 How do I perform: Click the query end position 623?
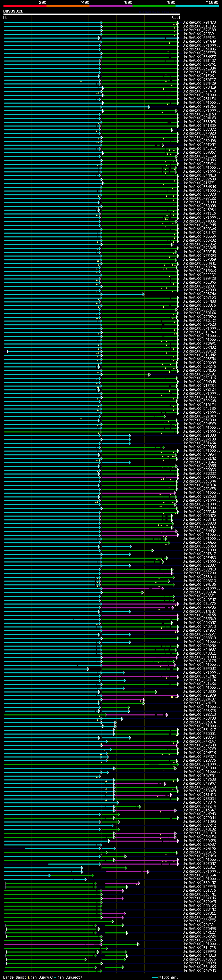click(175, 17)
